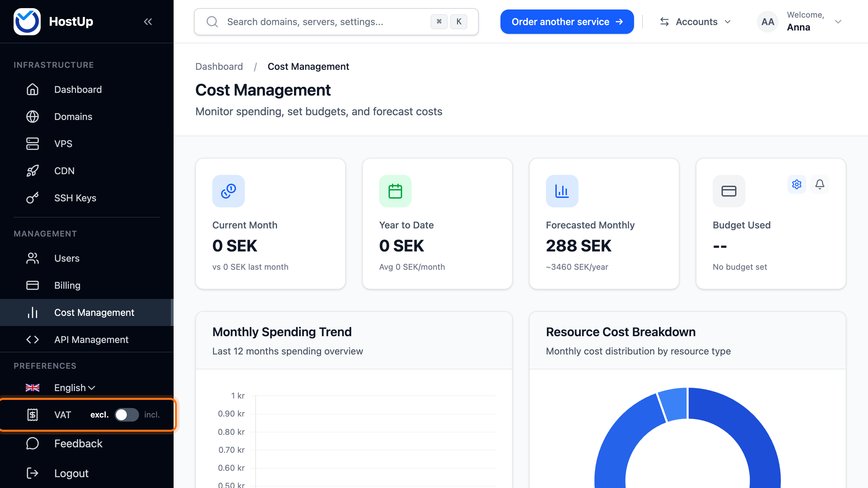Focus the search domains, servers, settings field
Image resolution: width=868 pixels, height=488 pixels.
coord(336,22)
